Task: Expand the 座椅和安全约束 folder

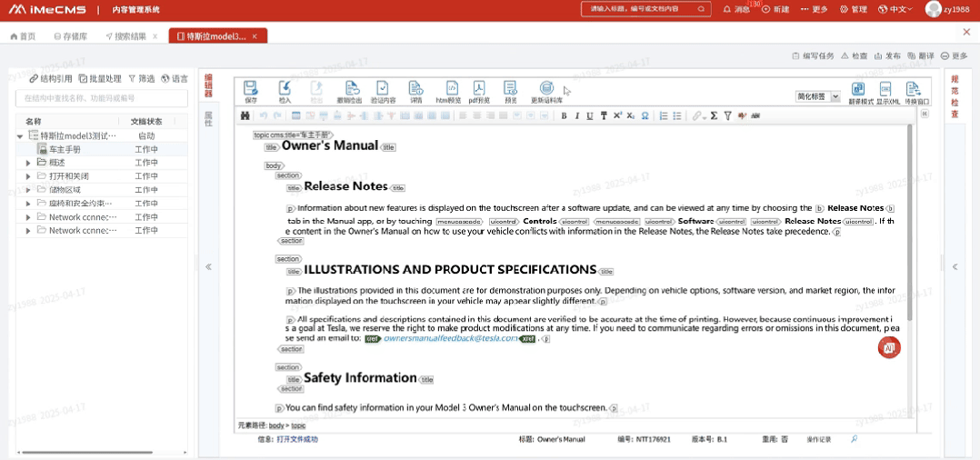Action: click(28, 204)
